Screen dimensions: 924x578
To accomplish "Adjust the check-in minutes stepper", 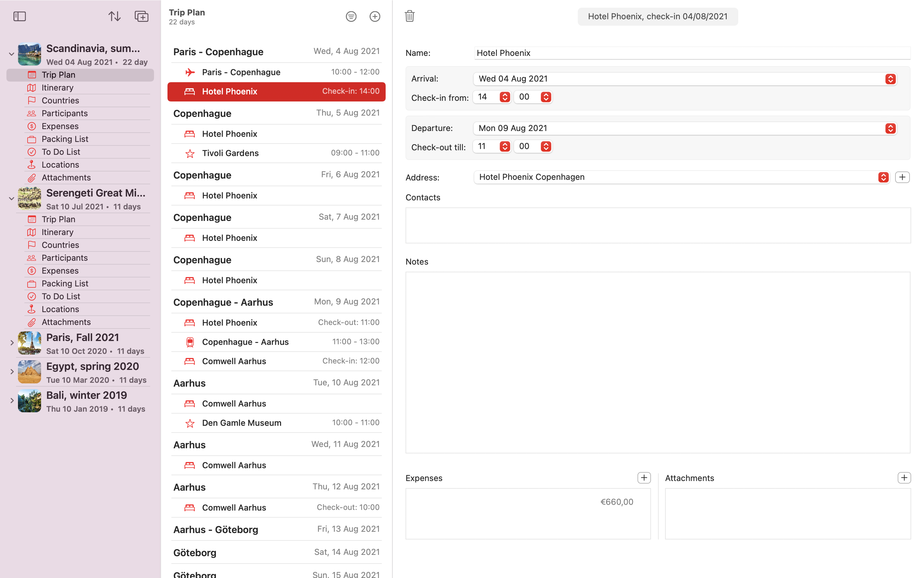I will 546,97.
